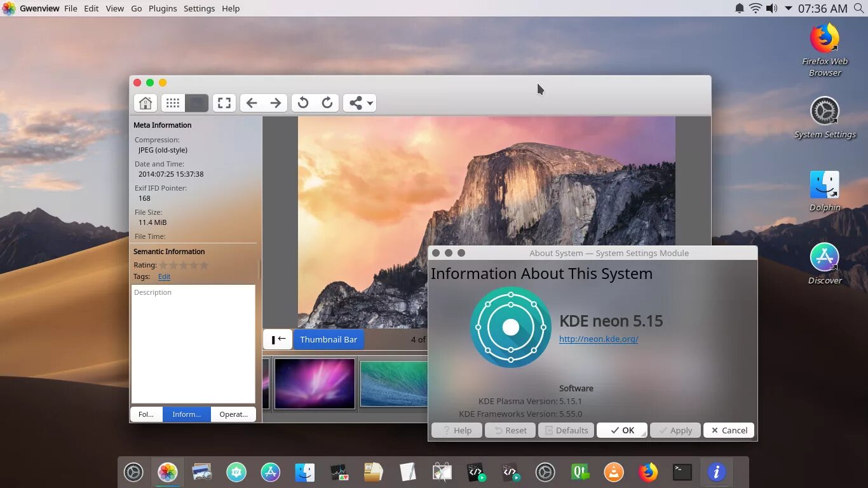Open the Go menu
Image resolution: width=868 pixels, height=488 pixels.
pyautogui.click(x=137, y=8)
